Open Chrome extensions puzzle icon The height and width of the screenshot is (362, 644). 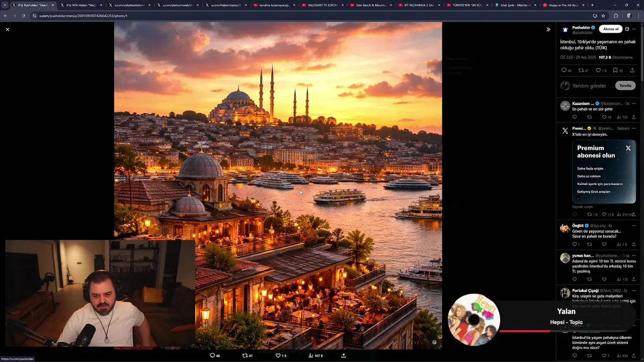click(x=616, y=16)
